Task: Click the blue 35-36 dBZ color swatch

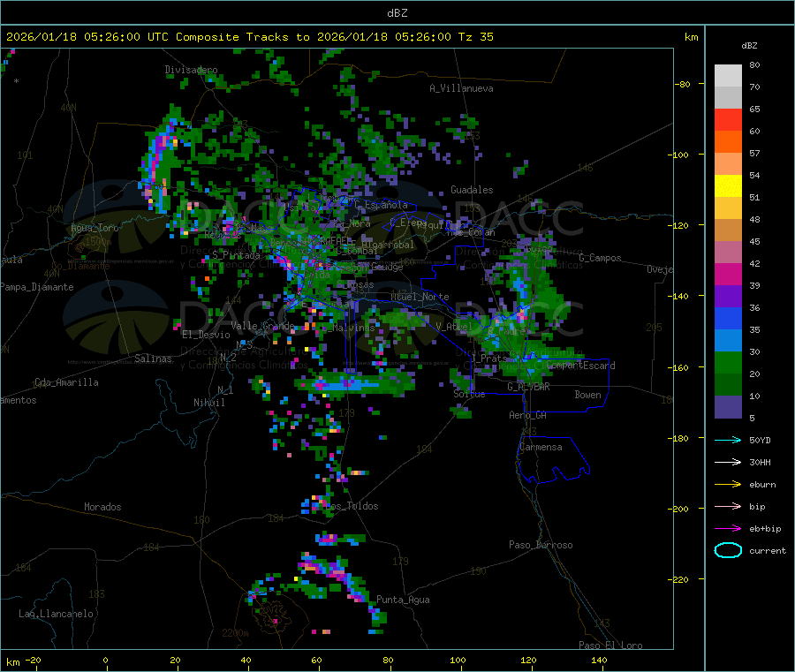Action: click(728, 318)
